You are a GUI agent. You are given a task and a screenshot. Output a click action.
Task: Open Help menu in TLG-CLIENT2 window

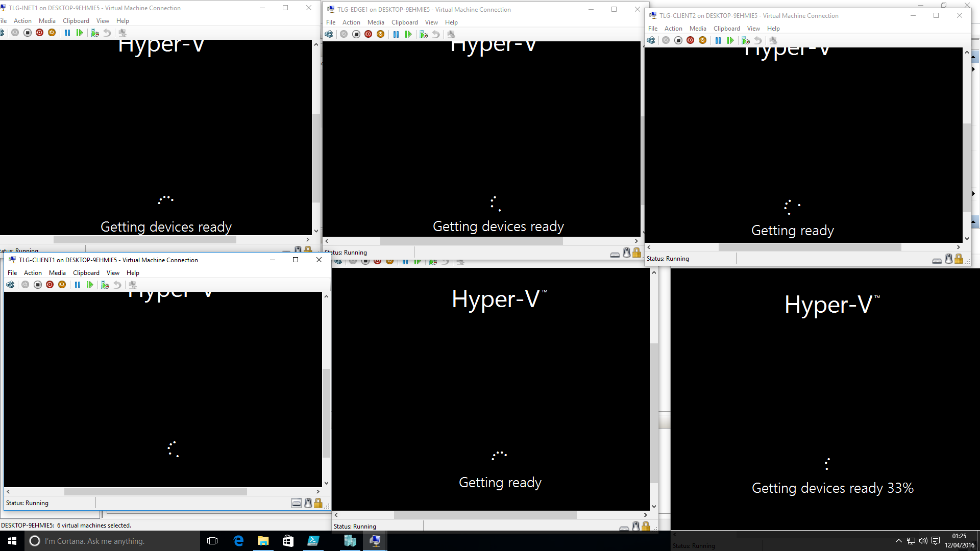click(x=773, y=29)
